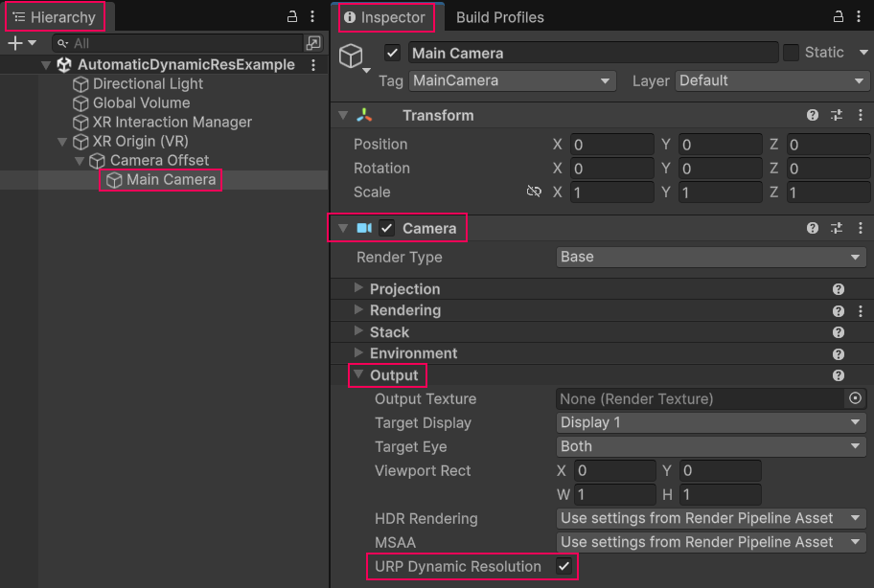
Task: Open the Target Eye dropdown
Action: coord(710,446)
